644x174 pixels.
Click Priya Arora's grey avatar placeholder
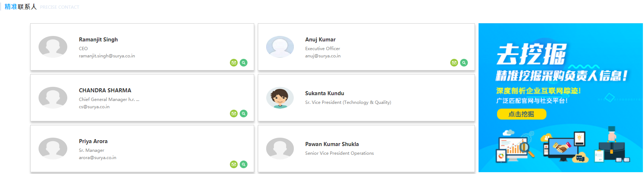53,149
